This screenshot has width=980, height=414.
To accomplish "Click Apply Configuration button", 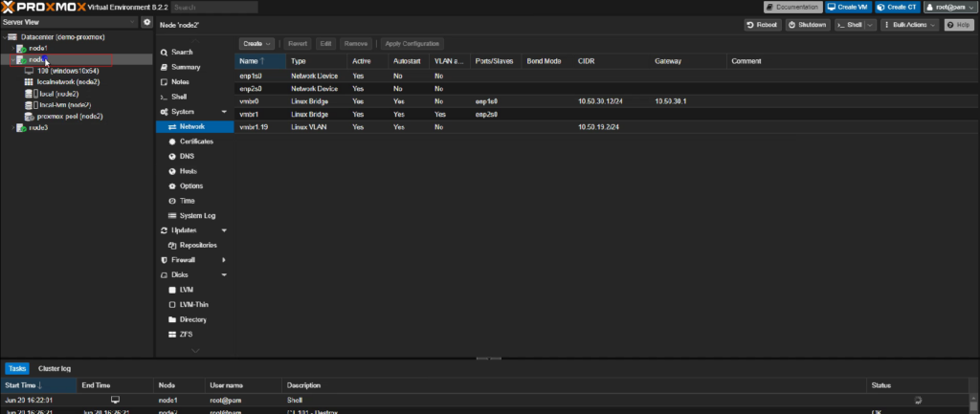I will [412, 44].
